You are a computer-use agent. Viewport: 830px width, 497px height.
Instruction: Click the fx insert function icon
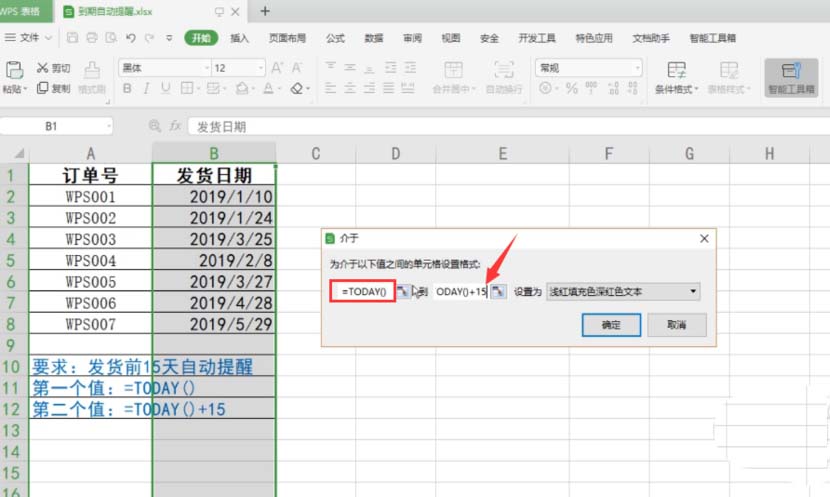175,127
